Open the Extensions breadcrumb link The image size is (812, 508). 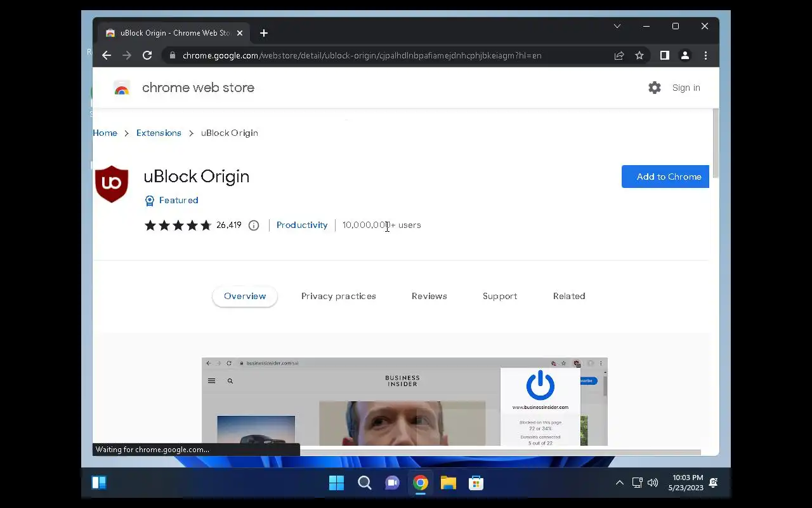159,133
